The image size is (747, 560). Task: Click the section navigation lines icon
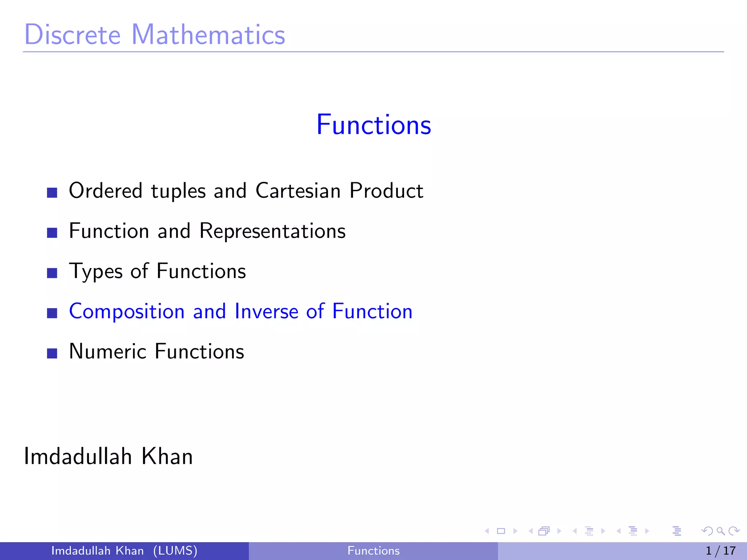pos(633,531)
